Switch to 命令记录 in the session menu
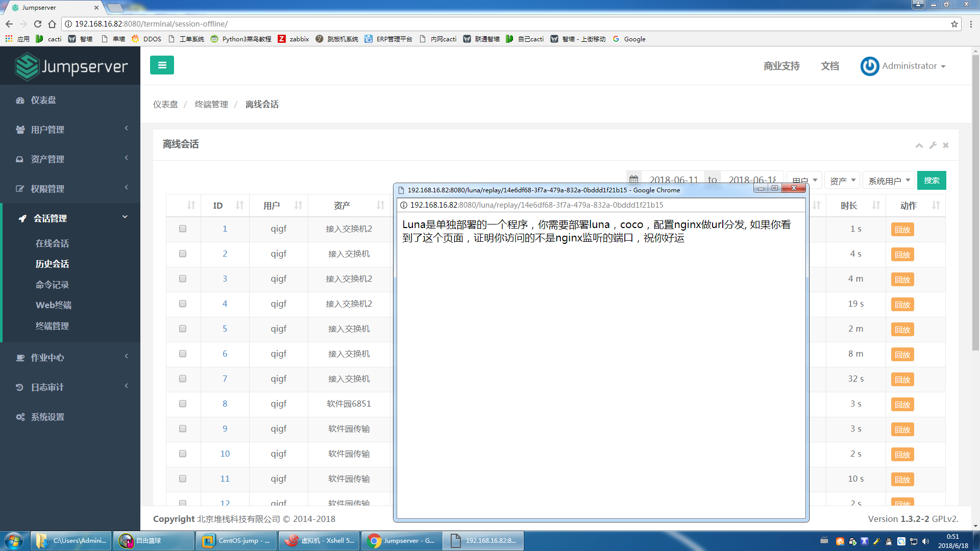 (52, 284)
